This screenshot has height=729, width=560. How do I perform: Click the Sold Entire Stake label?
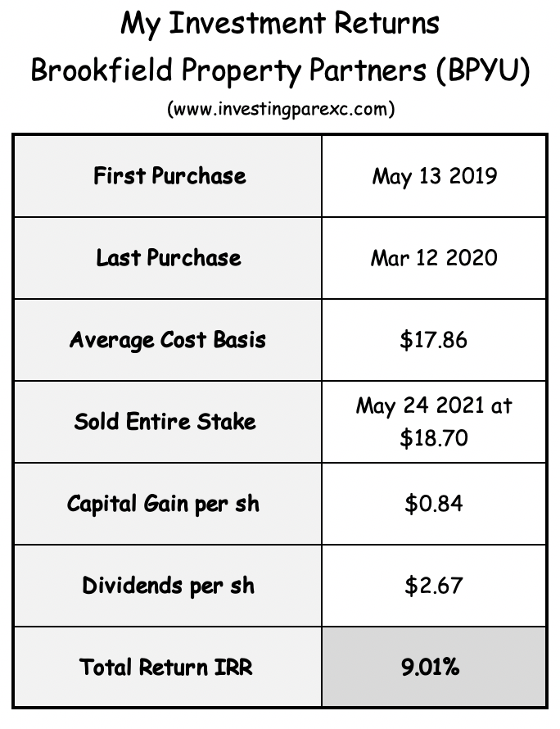(x=165, y=422)
